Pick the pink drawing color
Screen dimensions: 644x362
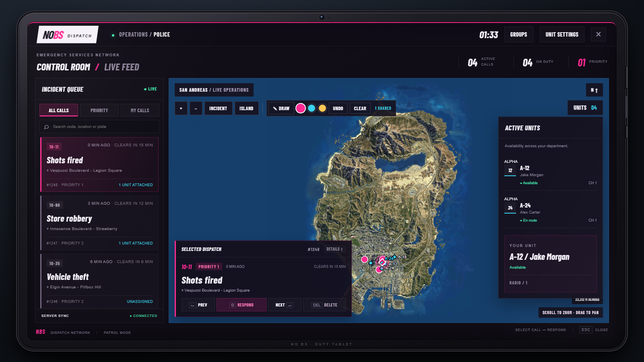point(301,108)
